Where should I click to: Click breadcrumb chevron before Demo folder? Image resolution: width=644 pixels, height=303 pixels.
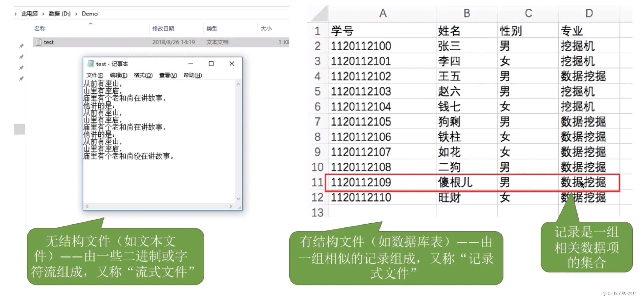tap(76, 14)
